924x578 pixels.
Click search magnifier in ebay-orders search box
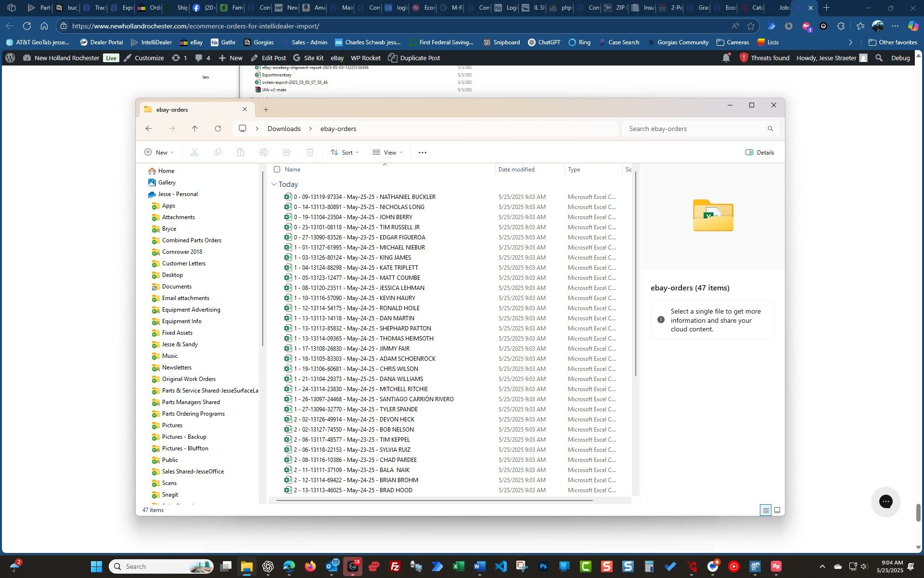[770, 129]
